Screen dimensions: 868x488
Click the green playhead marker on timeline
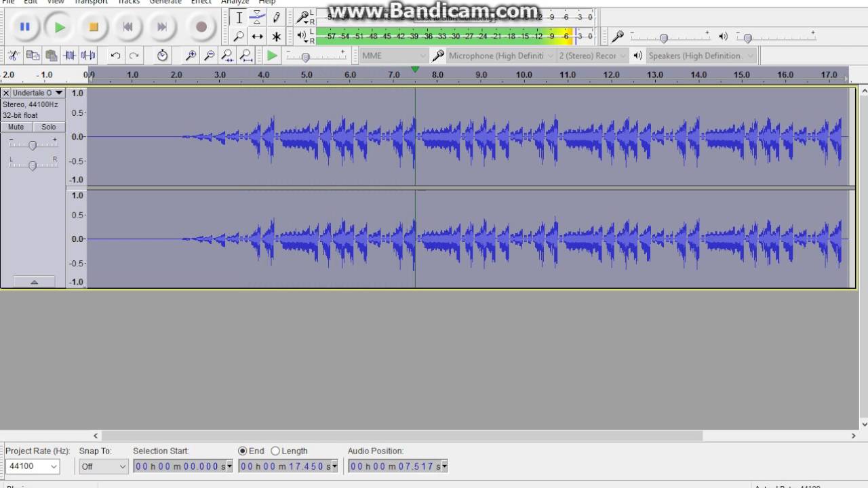415,69
